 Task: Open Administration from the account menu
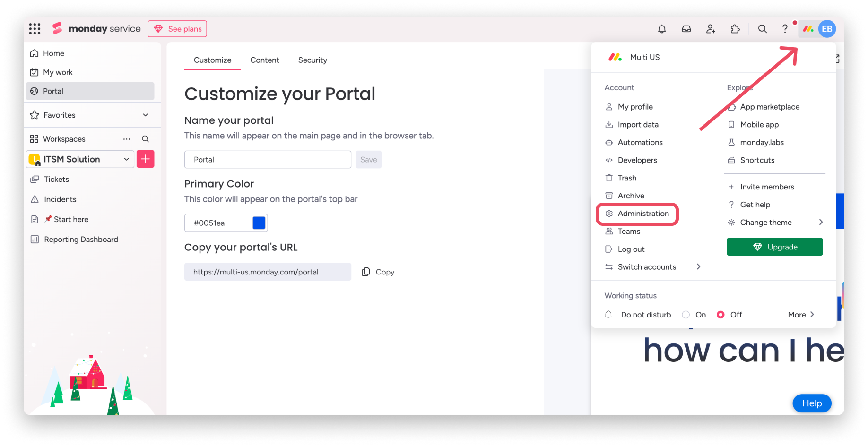[643, 214]
